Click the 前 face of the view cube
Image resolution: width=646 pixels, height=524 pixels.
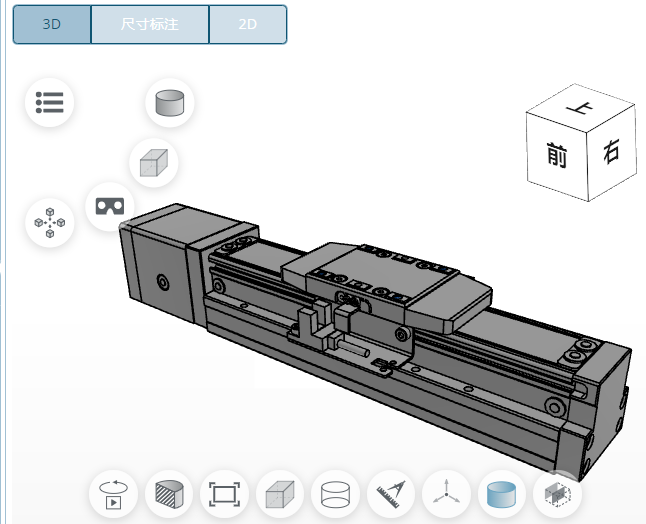[x=557, y=156]
